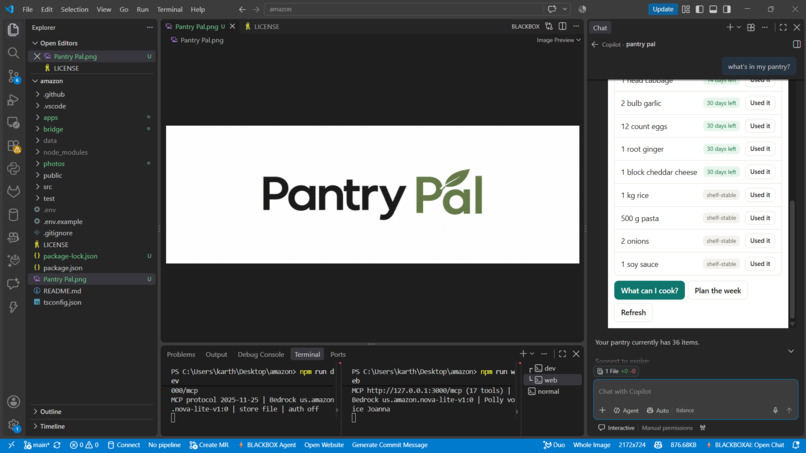Click Generate Commit Message in status bar

(x=390, y=445)
